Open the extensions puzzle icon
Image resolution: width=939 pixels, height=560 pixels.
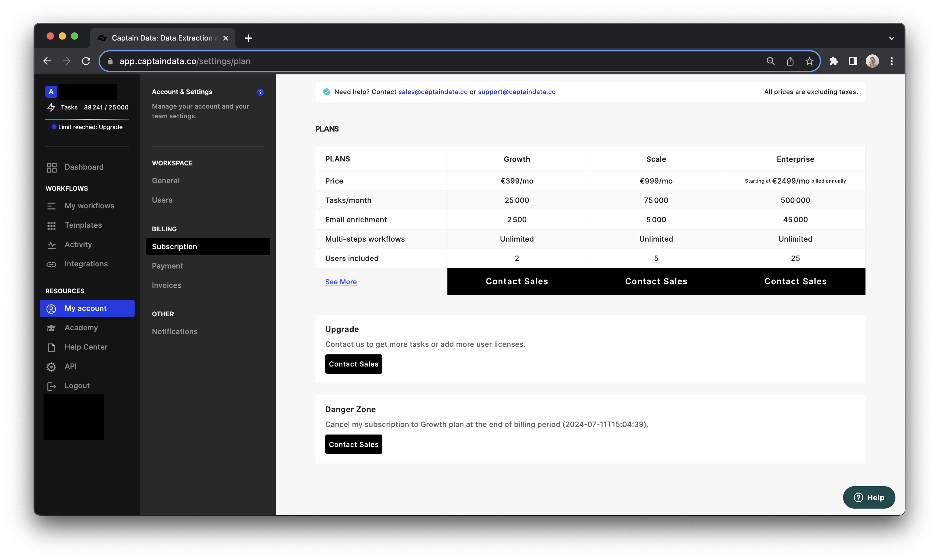point(833,61)
